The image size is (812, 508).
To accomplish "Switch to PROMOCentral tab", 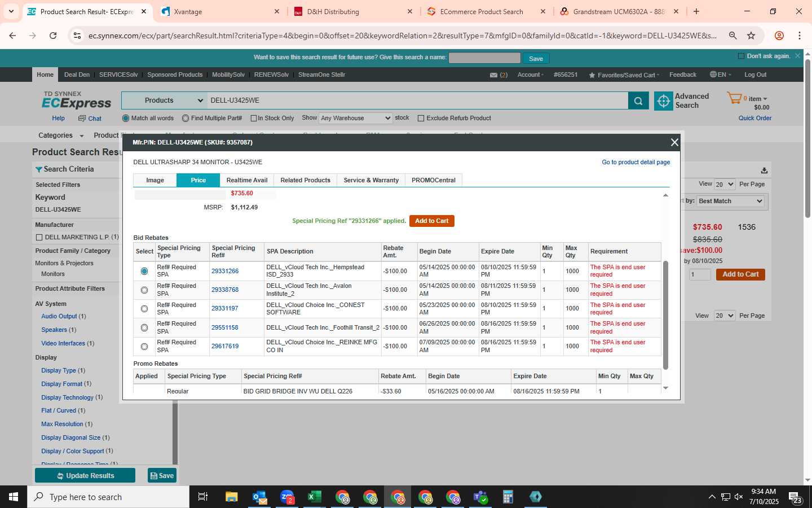I will click(434, 180).
